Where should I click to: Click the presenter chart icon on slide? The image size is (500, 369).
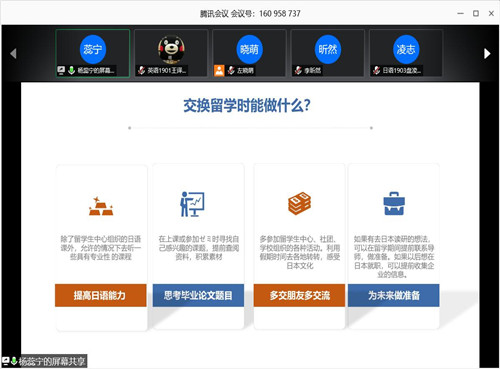(x=192, y=204)
